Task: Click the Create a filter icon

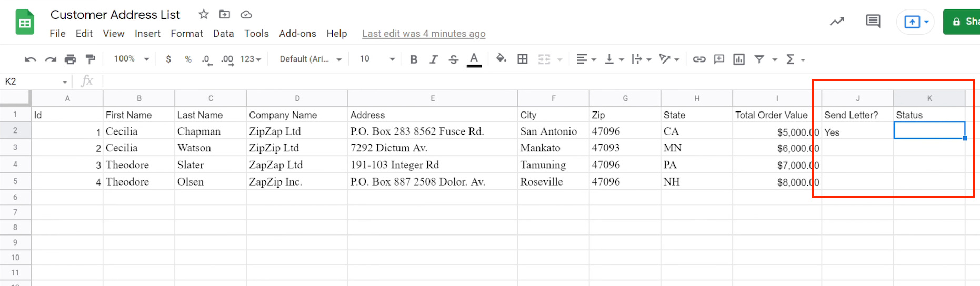Action: tap(759, 59)
